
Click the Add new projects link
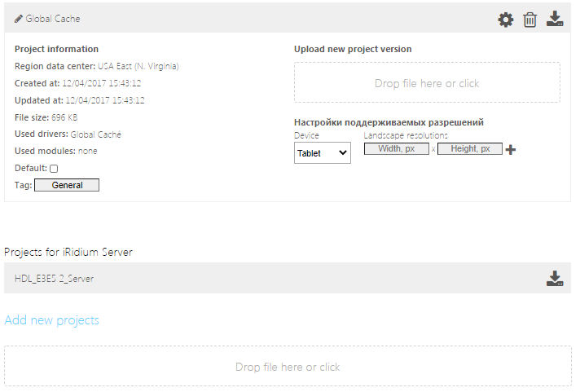(x=52, y=320)
